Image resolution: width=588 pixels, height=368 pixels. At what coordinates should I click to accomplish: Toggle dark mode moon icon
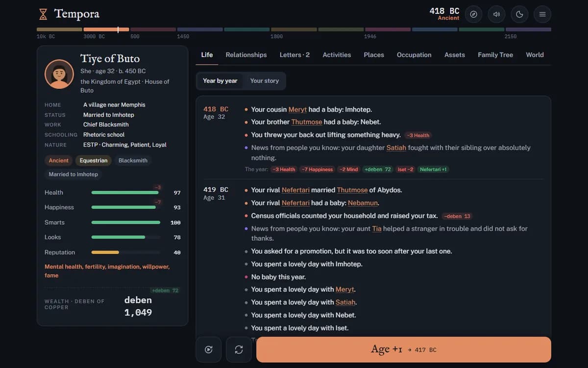(519, 14)
